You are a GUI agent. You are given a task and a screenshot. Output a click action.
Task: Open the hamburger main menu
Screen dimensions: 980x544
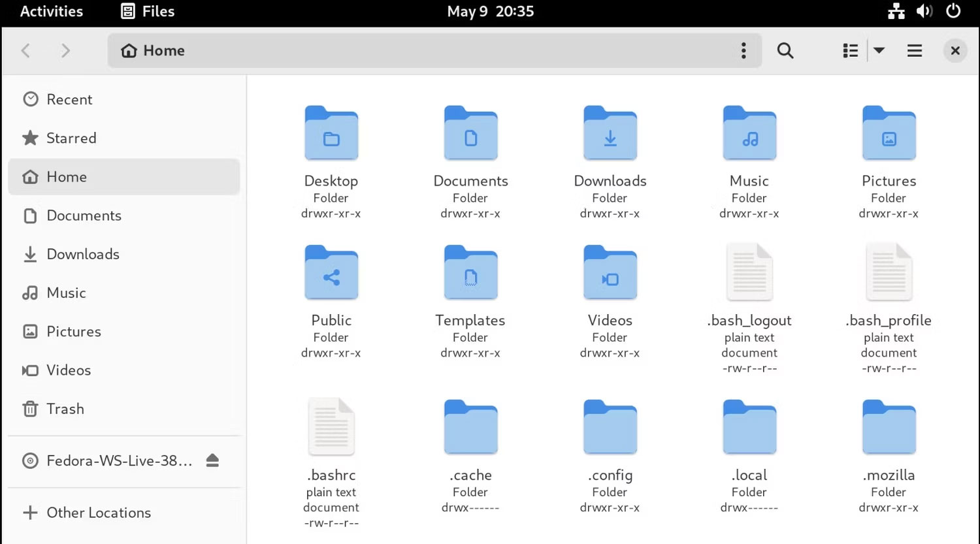(915, 50)
